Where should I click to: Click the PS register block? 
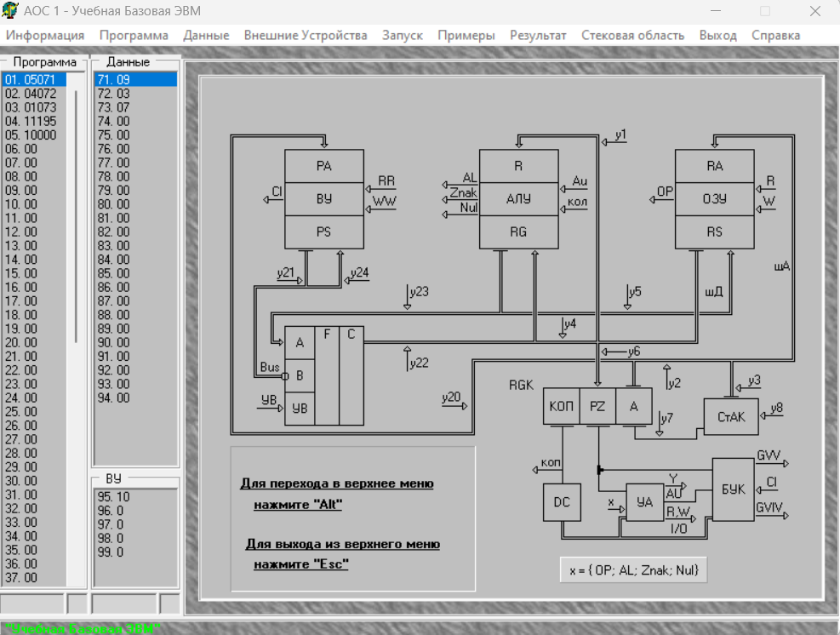click(x=324, y=232)
